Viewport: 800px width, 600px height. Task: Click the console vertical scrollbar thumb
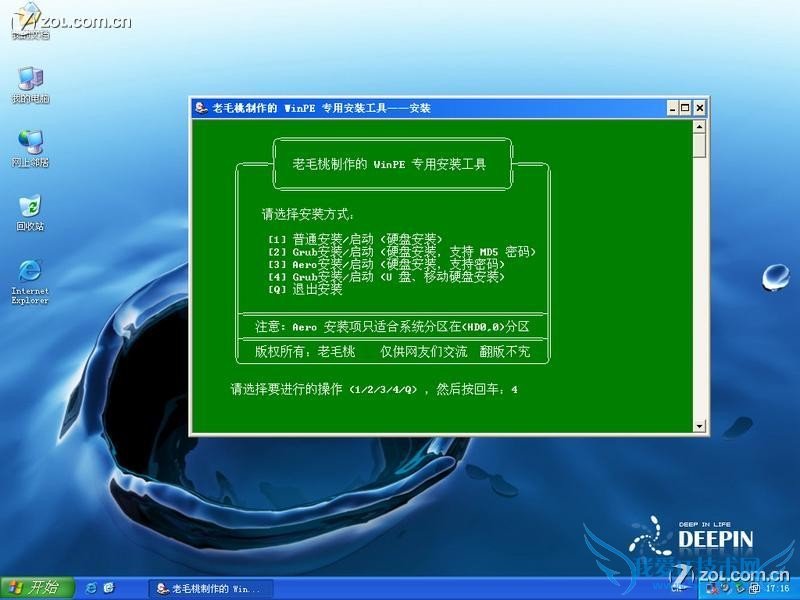tap(700, 146)
